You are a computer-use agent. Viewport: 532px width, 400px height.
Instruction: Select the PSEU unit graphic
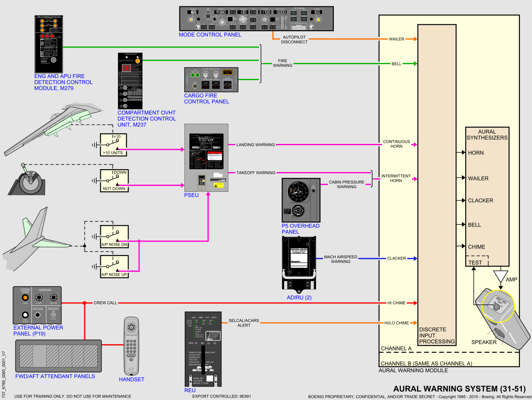206,158
